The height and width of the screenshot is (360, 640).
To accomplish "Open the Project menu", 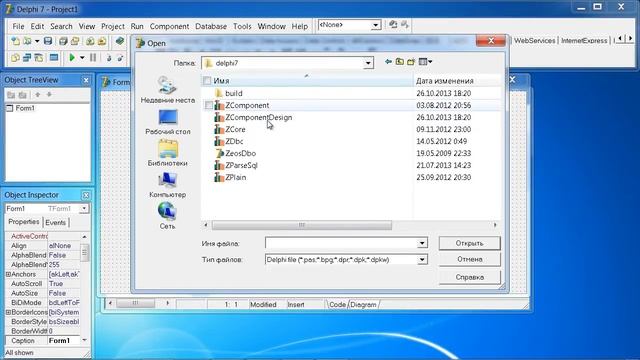I will click(113, 26).
